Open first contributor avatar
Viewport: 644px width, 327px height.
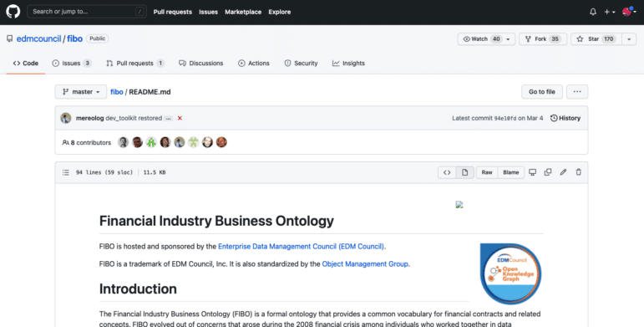(124, 142)
